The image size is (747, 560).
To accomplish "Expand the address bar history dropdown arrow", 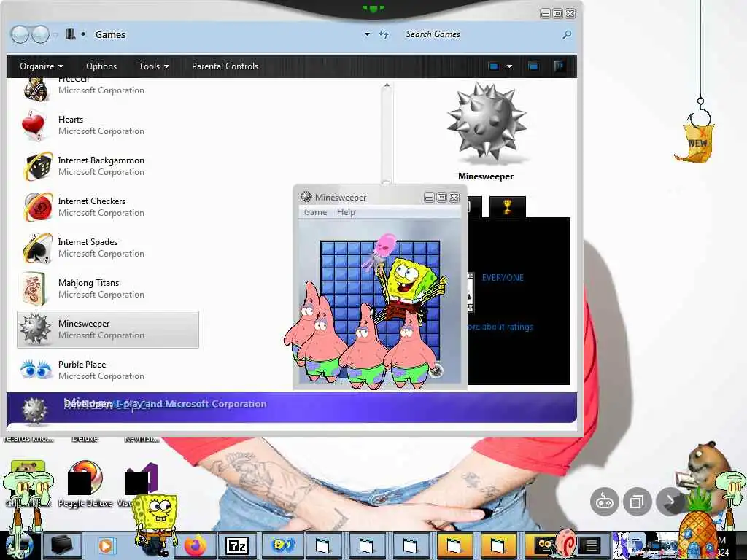I will (x=367, y=34).
